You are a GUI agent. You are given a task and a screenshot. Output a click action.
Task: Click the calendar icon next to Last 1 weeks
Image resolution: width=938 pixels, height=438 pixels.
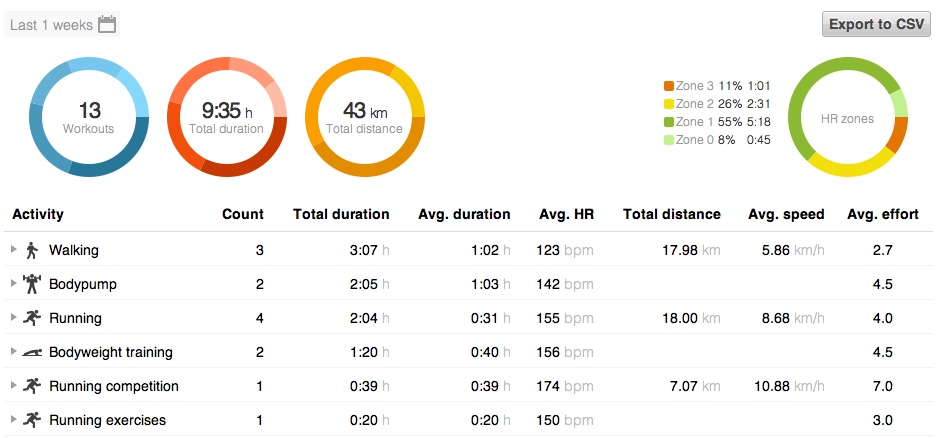107,24
